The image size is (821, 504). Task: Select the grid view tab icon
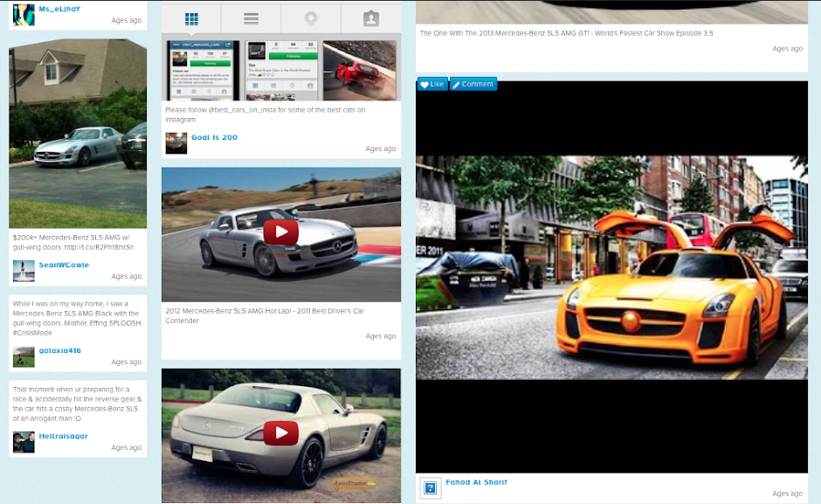(191, 19)
